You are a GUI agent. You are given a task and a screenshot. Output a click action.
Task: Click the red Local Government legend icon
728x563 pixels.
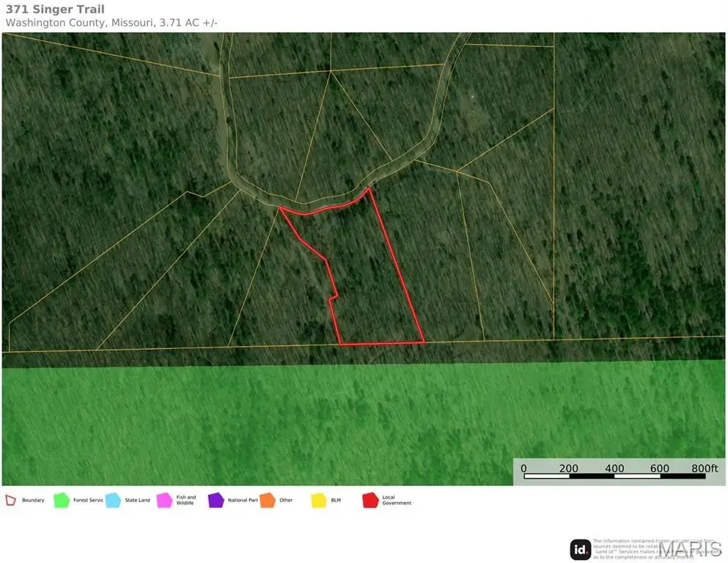point(371,501)
